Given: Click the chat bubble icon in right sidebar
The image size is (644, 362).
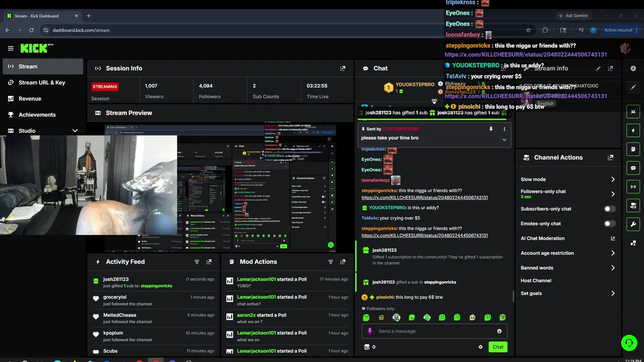Looking at the screenshot, I should coord(633,168).
